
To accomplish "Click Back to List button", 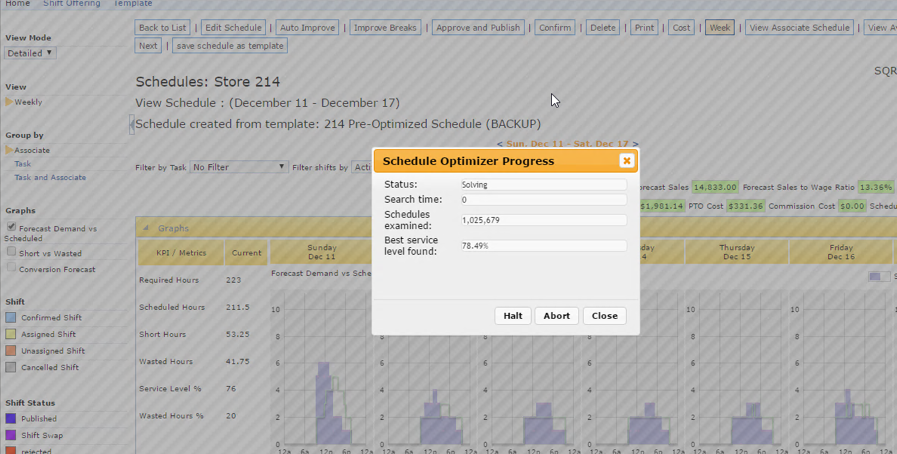I will click(162, 27).
